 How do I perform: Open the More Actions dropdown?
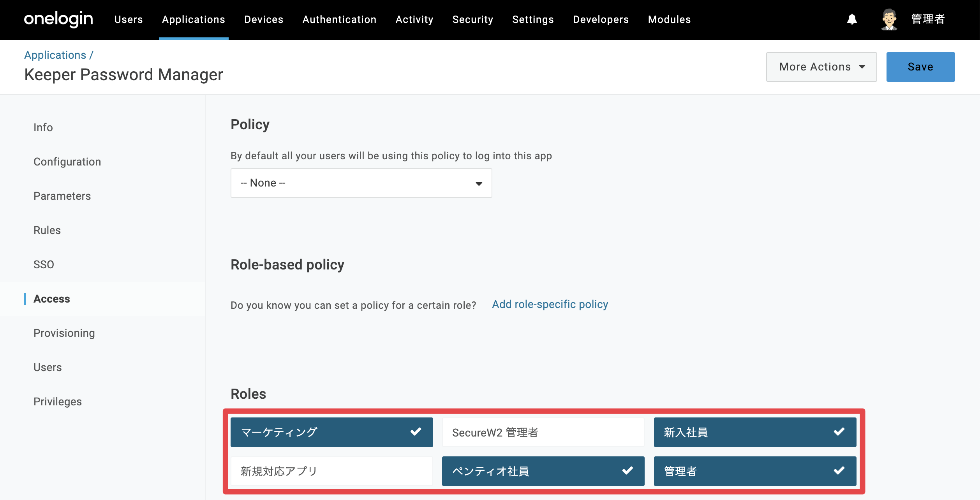point(821,67)
